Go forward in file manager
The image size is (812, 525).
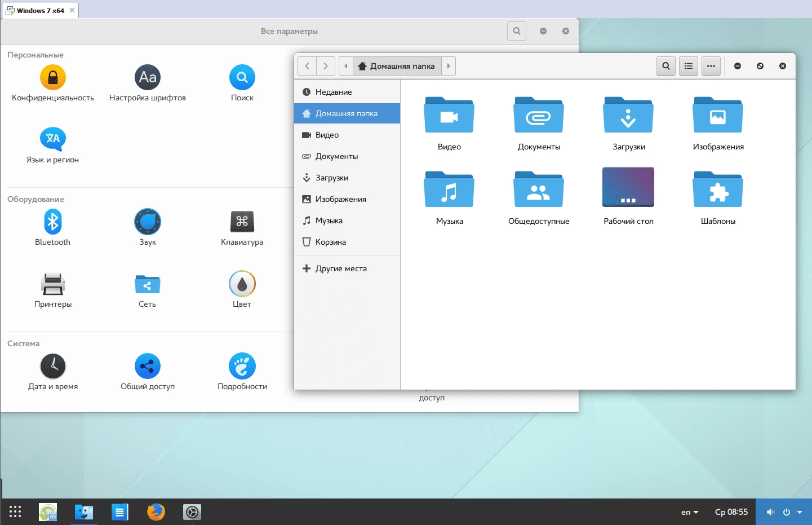(x=326, y=66)
